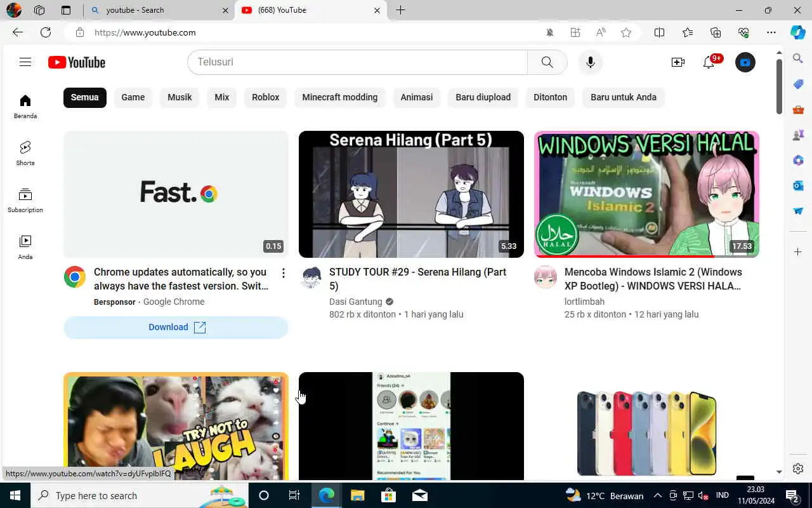Select the Musik filter chip

click(180, 97)
